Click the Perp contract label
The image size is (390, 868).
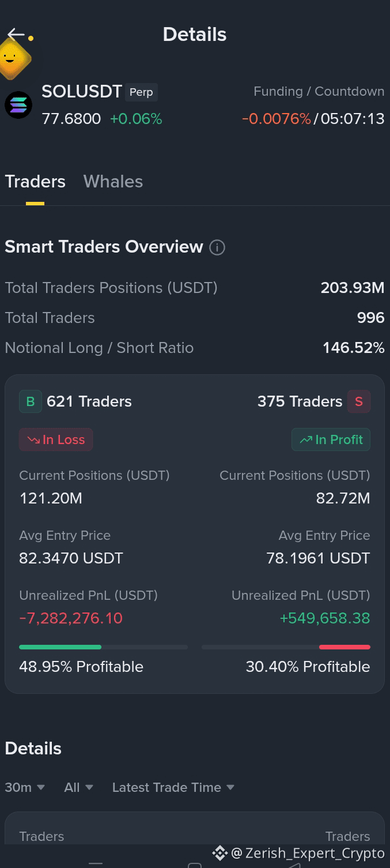coord(141,92)
